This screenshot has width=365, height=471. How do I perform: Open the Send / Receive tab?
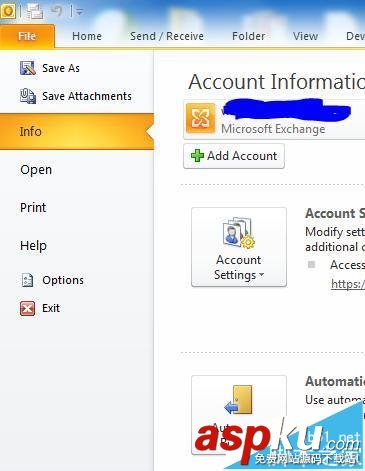coord(167,36)
